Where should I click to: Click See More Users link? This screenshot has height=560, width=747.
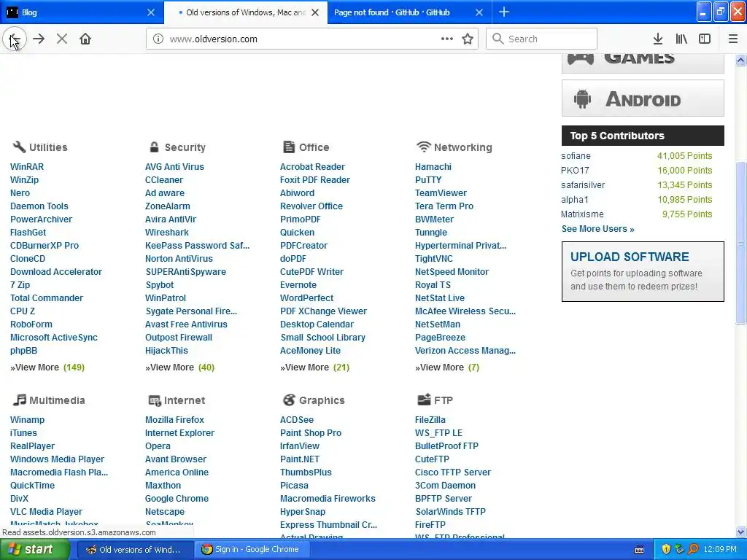598,228
